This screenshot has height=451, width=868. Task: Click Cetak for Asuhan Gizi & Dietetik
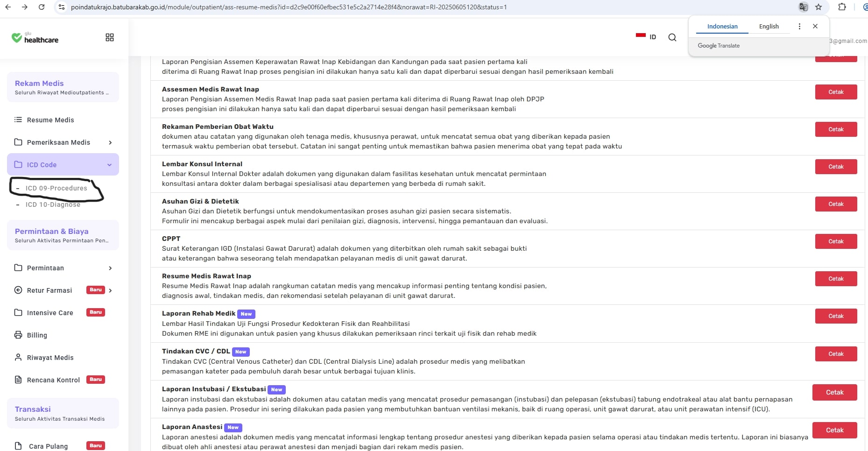[x=836, y=204]
